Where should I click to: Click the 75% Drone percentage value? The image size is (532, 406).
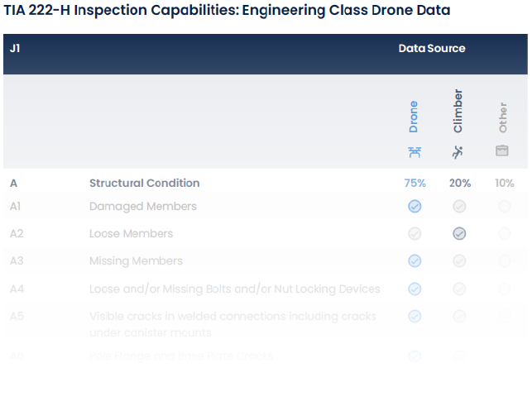(x=415, y=183)
